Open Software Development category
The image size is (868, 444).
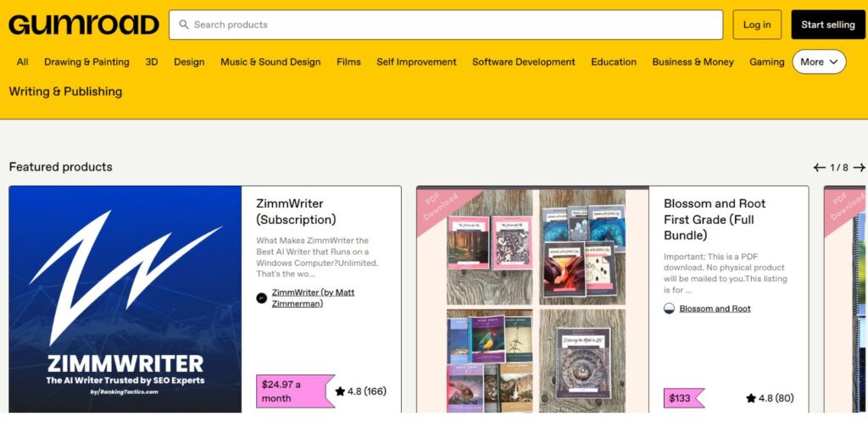point(524,62)
